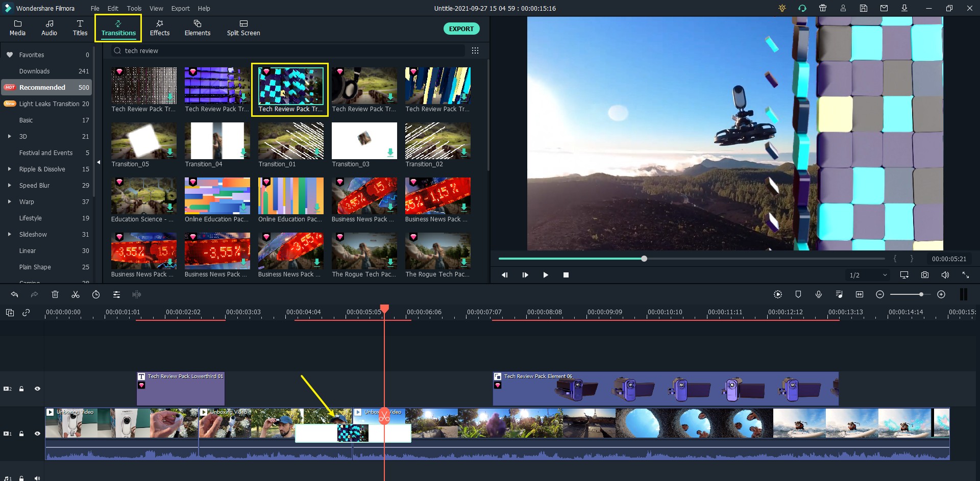The width and height of the screenshot is (980, 481).
Task: Hide video track 1 with eye icon
Action: 37,434
